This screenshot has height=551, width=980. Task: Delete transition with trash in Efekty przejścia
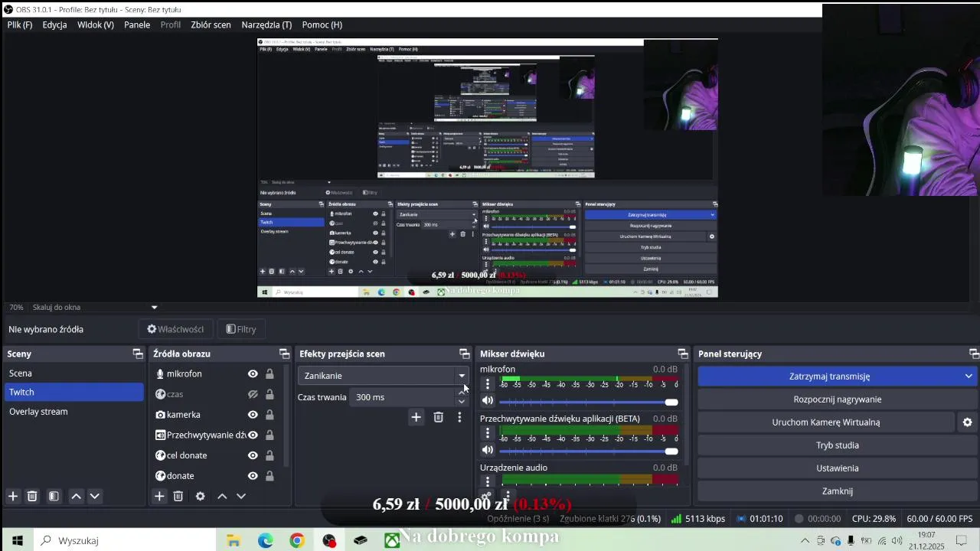coord(438,417)
